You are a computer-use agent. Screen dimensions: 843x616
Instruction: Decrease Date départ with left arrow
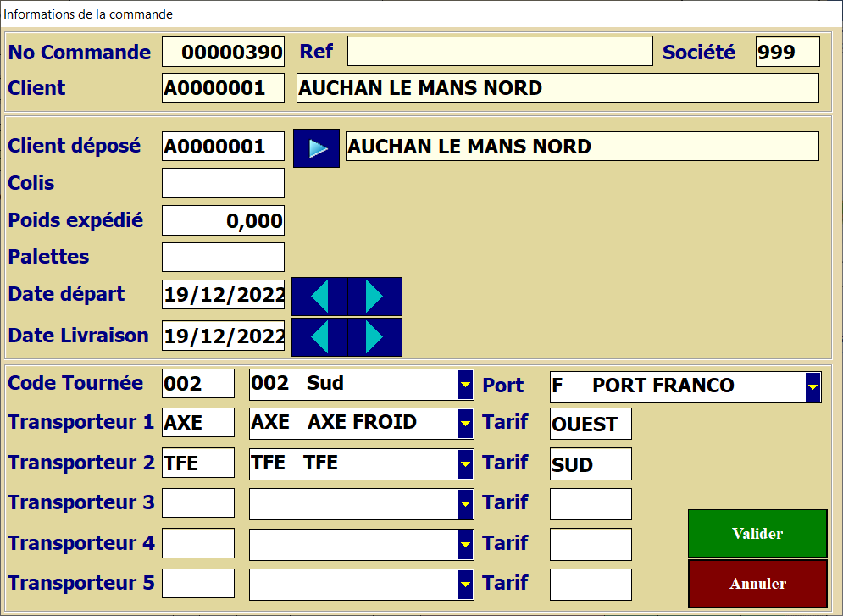(319, 297)
